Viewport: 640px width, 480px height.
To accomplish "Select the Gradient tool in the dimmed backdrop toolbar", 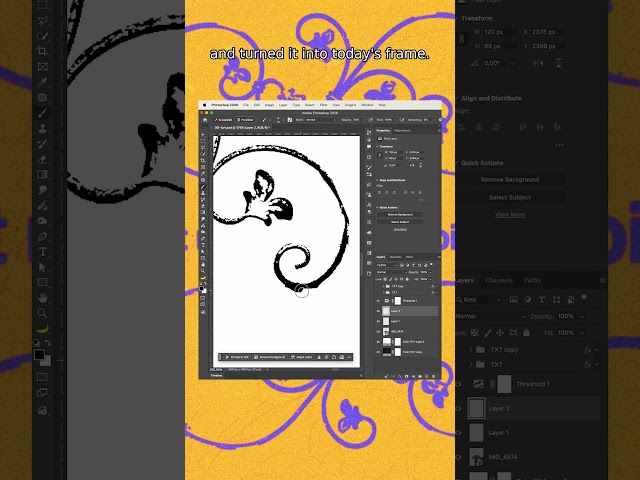I will point(42,174).
